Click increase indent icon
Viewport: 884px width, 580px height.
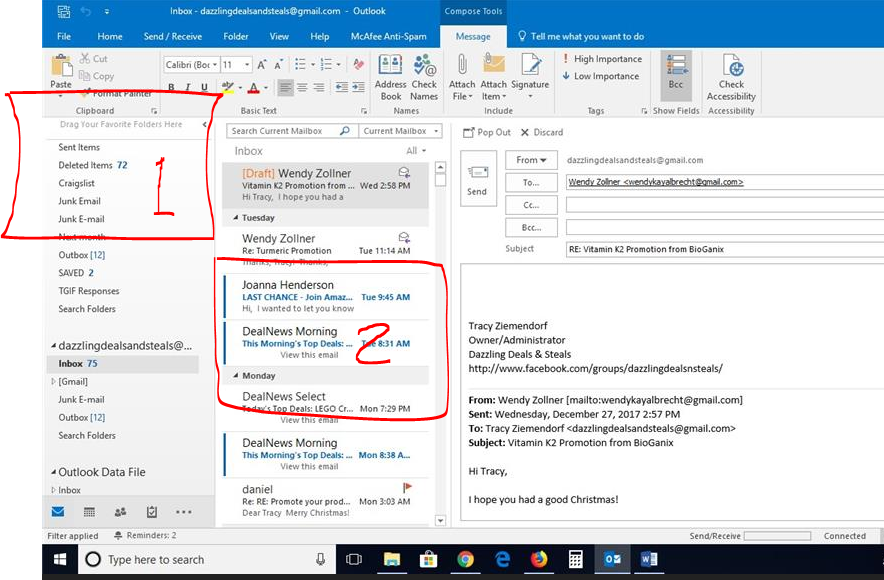(x=359, y=87)
